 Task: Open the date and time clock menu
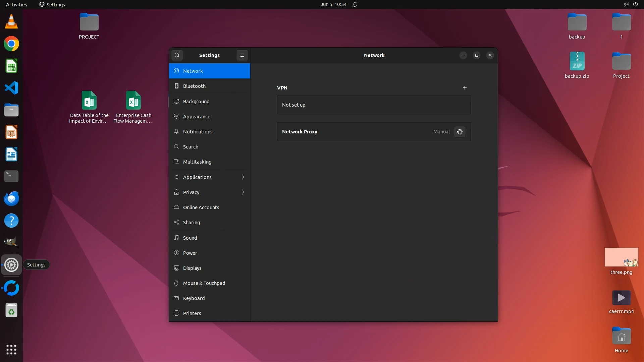[333, 4]
